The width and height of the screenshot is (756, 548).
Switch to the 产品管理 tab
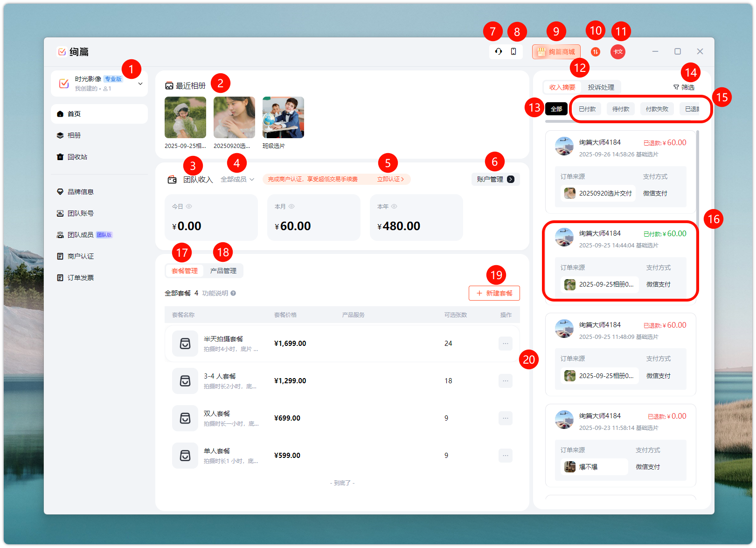click(223, 271)
